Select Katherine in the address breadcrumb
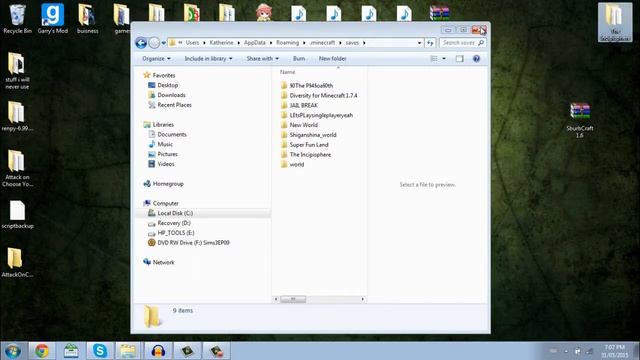640x360 pixels. 221,42
